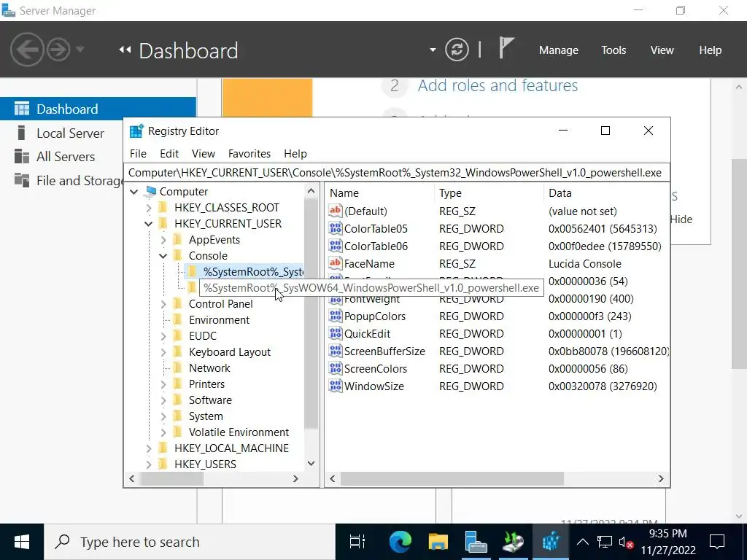Expand the Control Panel key
Image resolution: width=747 pixels, height=560 pixels.
163,304
